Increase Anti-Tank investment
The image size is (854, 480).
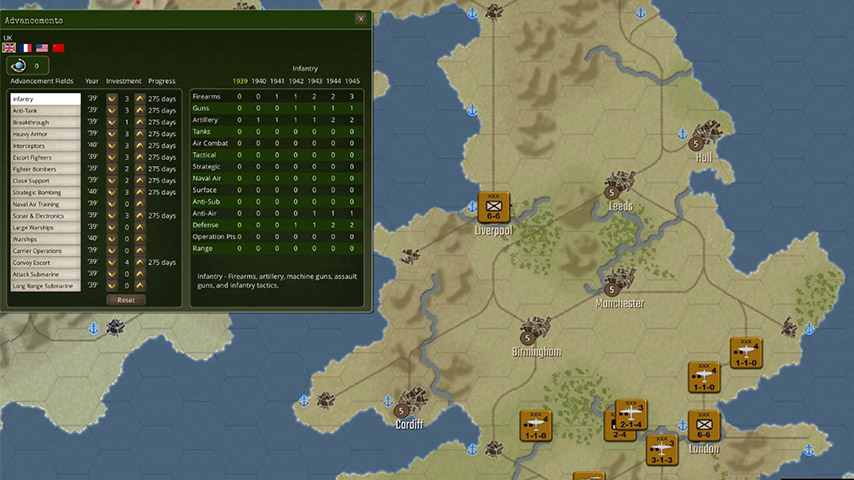coord(140,110)
